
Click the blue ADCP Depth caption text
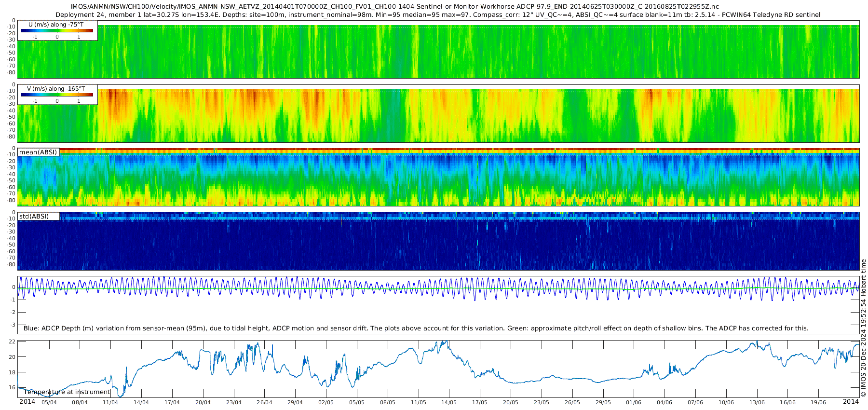tap(416, 328)
